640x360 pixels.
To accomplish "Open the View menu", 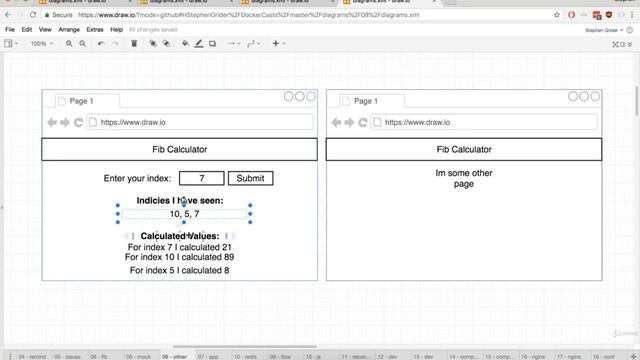I will tap(45, 29).
